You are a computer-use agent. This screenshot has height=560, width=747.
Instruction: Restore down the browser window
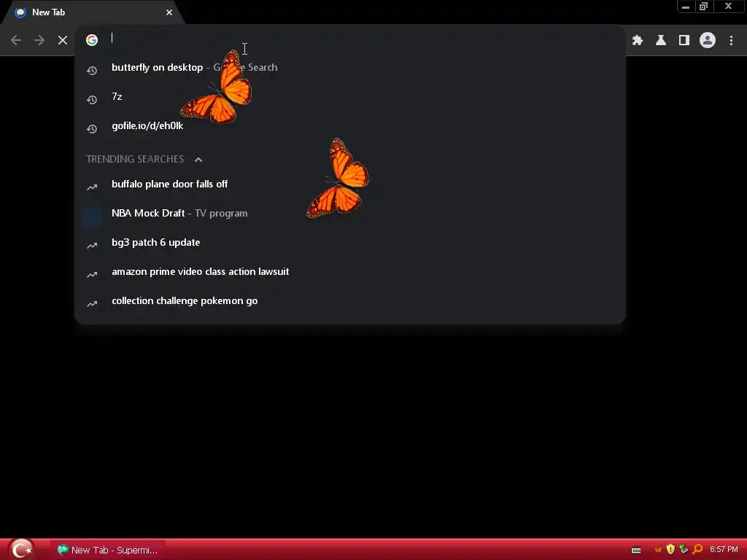click(704, 7)
